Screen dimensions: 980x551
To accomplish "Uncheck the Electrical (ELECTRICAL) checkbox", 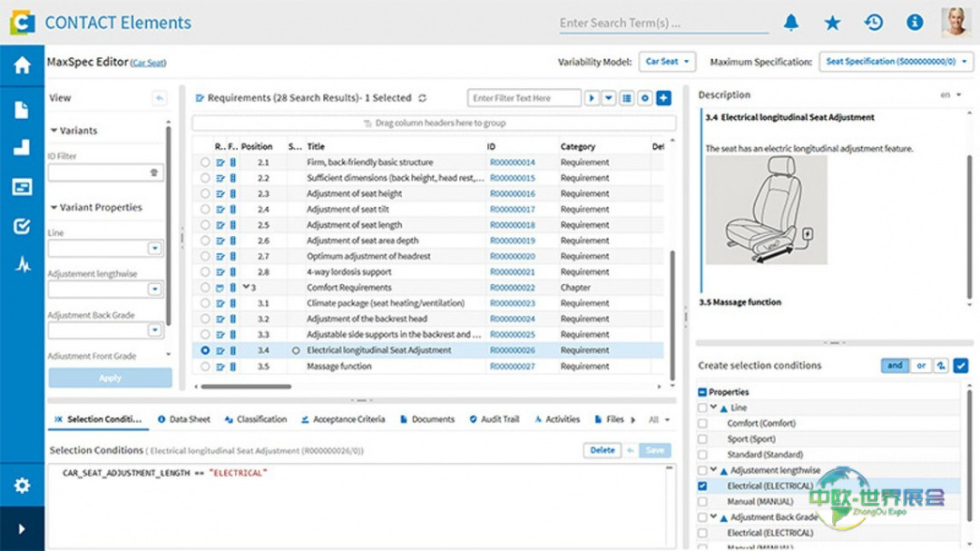I will [702, 487].
